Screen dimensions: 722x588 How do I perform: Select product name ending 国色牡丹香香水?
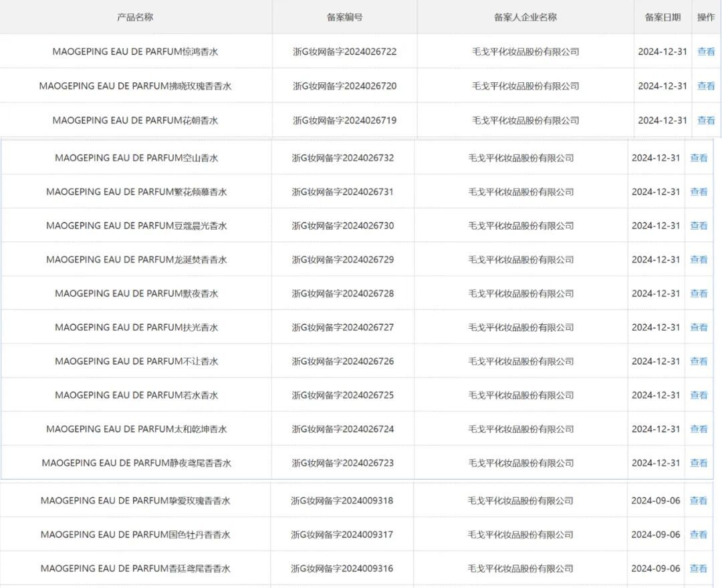point(135,535)
